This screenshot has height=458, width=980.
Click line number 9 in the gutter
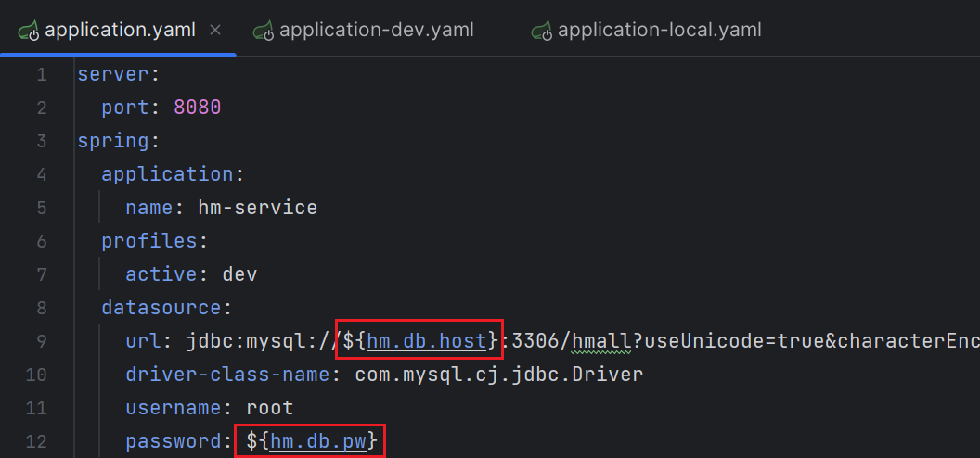pos(42,341)
